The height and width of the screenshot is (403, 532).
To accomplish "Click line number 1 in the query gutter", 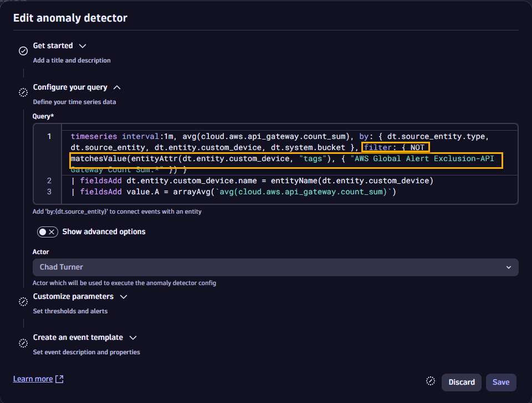I will [49, 137].
